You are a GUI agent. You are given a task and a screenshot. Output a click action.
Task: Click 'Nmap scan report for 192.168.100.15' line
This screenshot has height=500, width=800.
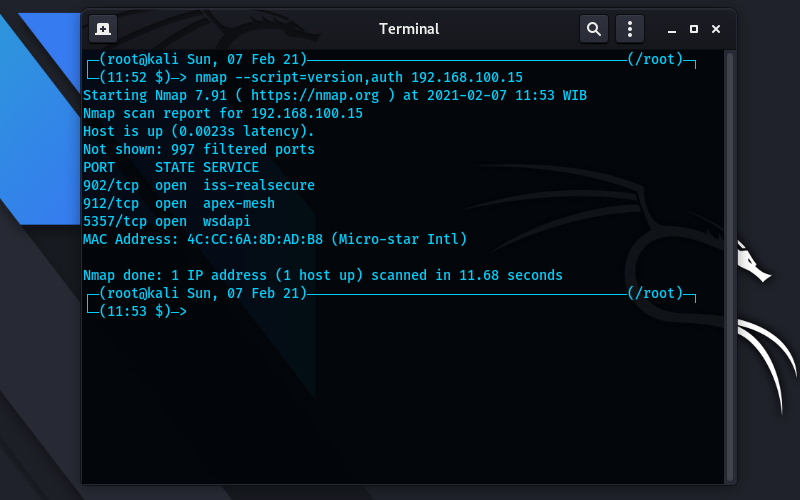(x=223, y=113)
